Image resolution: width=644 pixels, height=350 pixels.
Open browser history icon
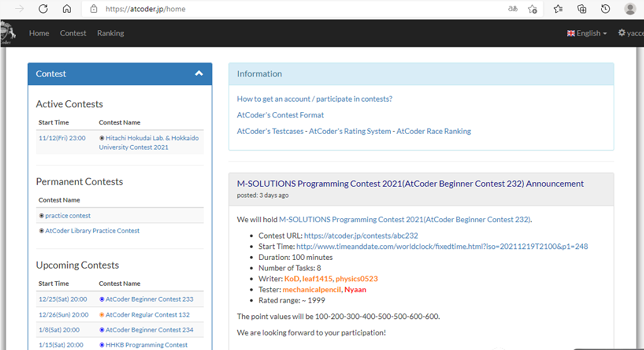[x=606, y=9]
